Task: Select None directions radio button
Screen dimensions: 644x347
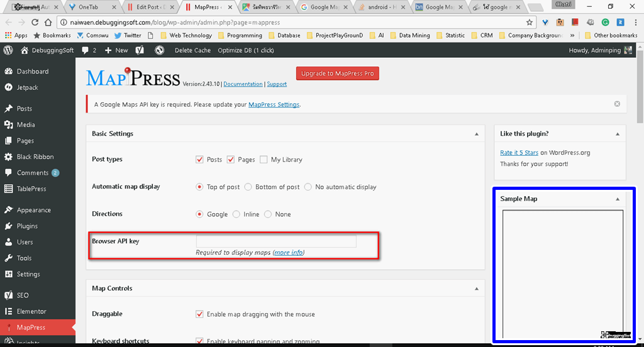Action: click(x=268, y=214)
